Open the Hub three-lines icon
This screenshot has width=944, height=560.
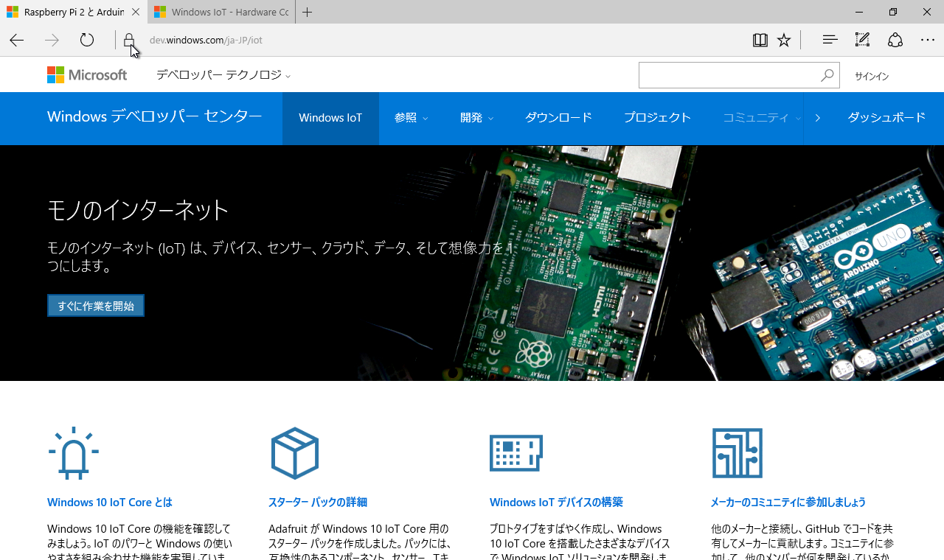coord(830,40)
